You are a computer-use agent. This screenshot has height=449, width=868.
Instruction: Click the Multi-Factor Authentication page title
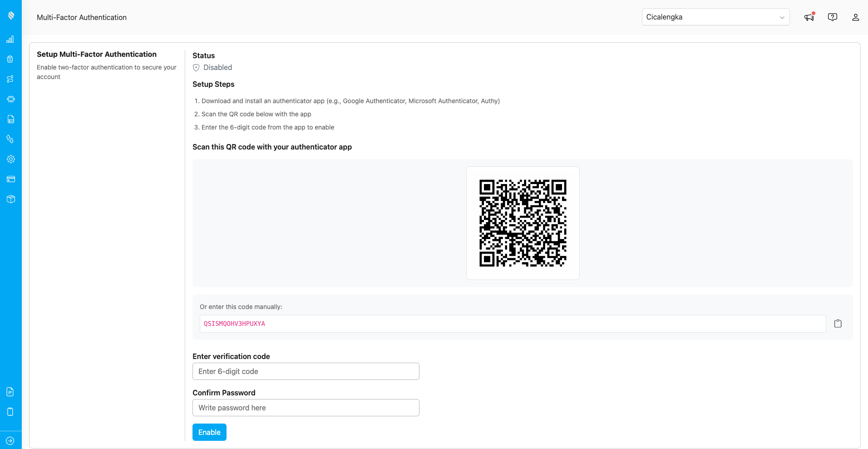(x=82, y=17)
